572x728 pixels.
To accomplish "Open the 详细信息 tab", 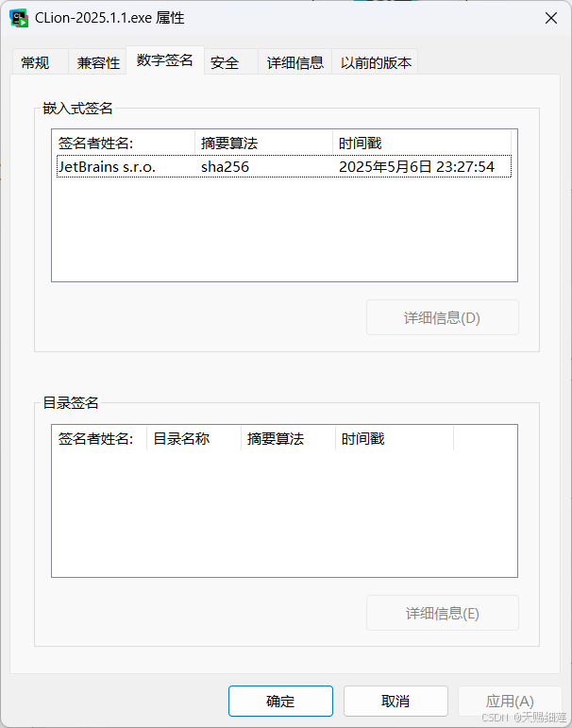I will (294, 62).
